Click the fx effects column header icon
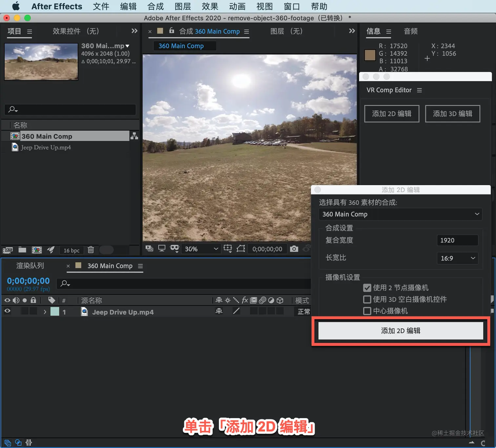Screen dimensions: 496x448 pos(245,300)
